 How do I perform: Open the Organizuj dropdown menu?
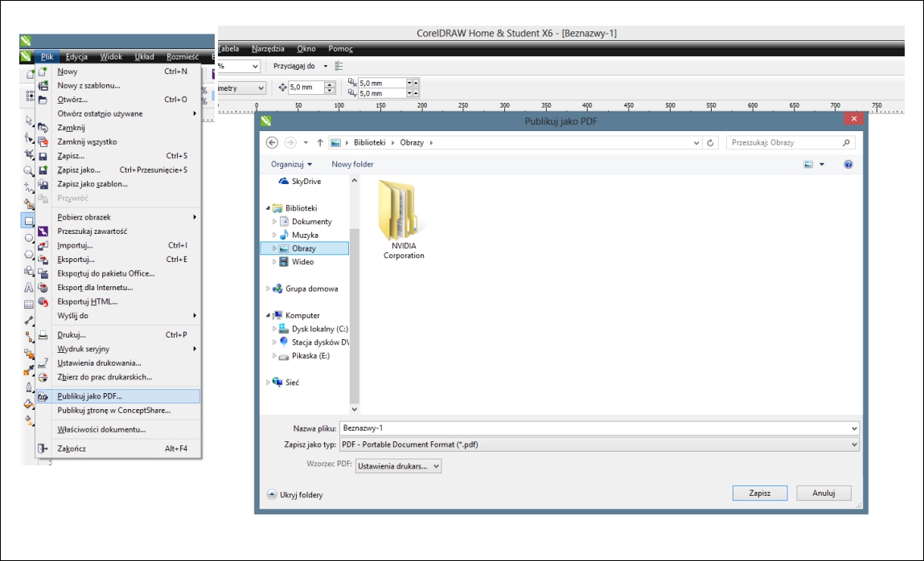coord(291,164)
